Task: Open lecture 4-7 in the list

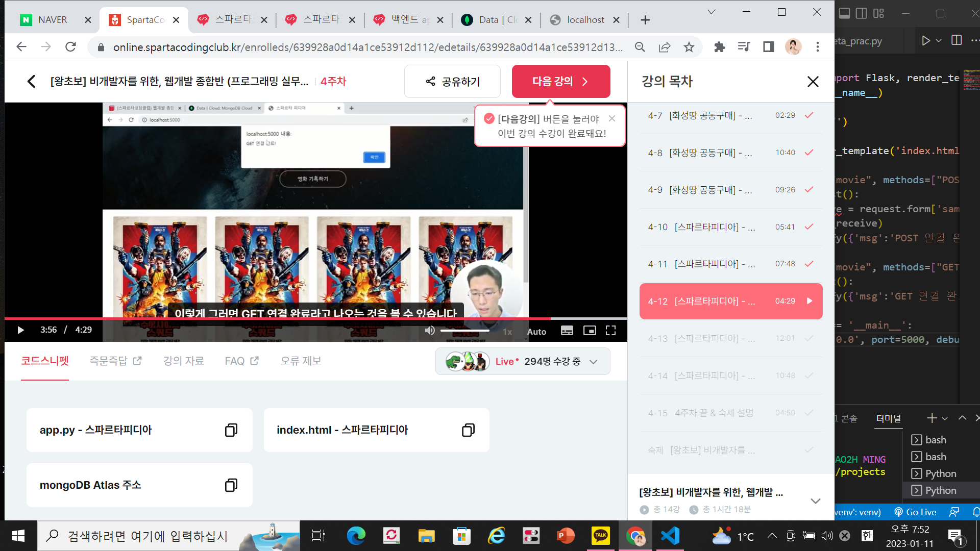Action: pyautogui.click(x=731, y=115)
